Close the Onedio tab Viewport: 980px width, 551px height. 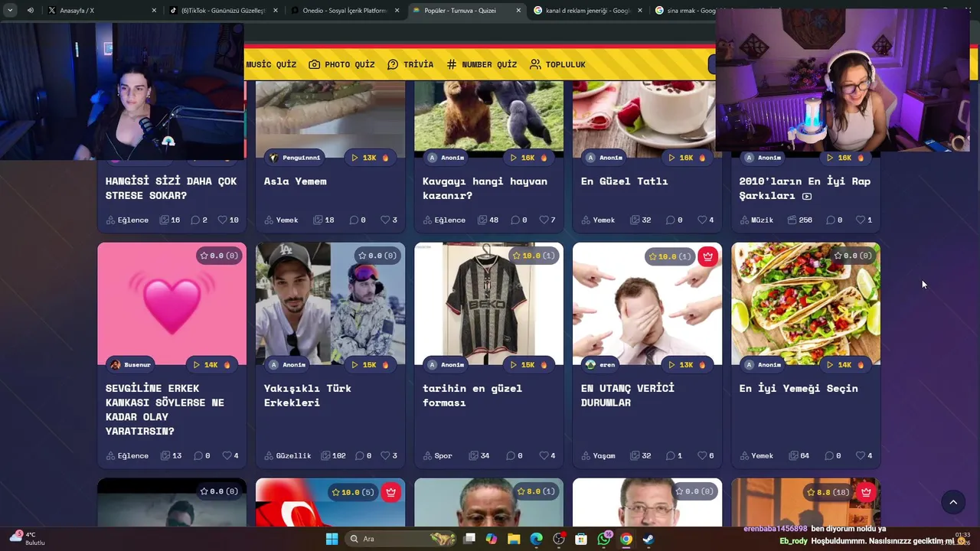tap(397, 11)
